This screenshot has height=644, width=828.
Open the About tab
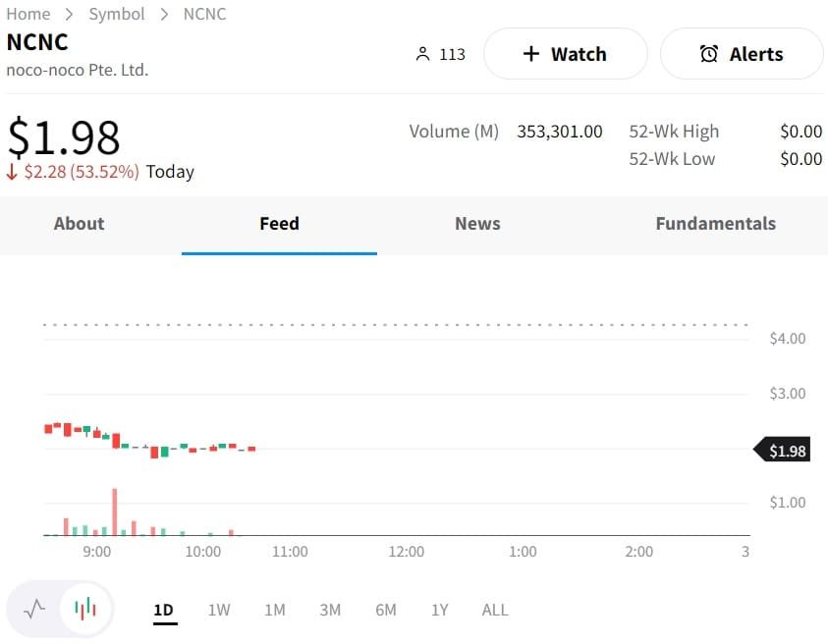(79, 224)
